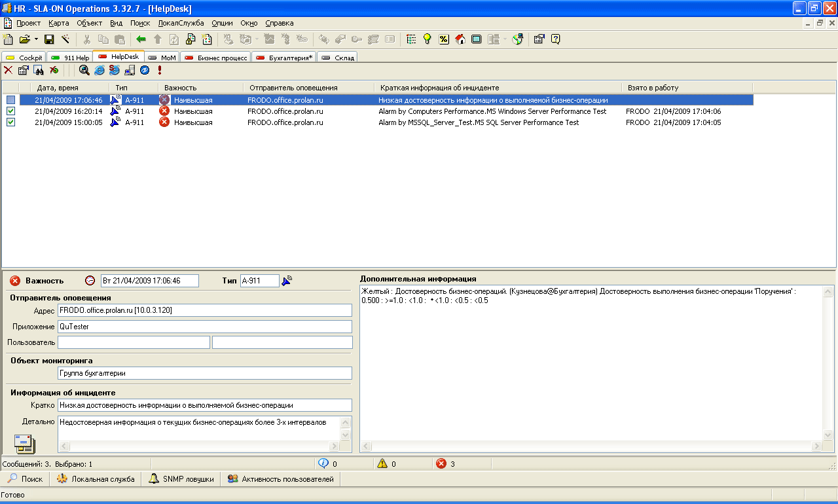Click the Тип field containing A-911
The image size is (838, 504).
(x=260, y=281)
